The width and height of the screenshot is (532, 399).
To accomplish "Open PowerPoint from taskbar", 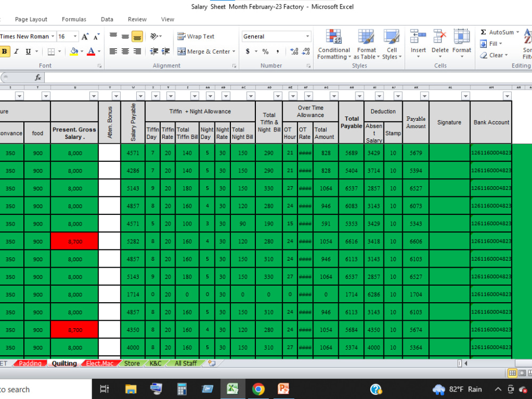I will pos(284,389).
